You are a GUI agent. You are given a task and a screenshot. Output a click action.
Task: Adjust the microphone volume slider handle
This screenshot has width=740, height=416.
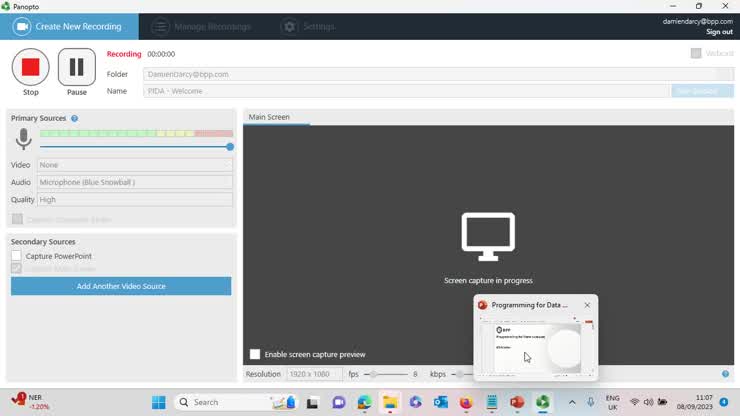pyautogui.click(x=230, y=147)
